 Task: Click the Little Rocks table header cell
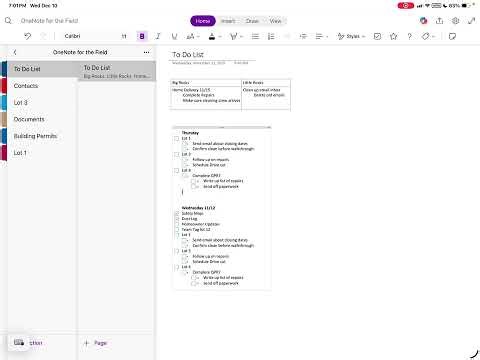tap(266, 83)
